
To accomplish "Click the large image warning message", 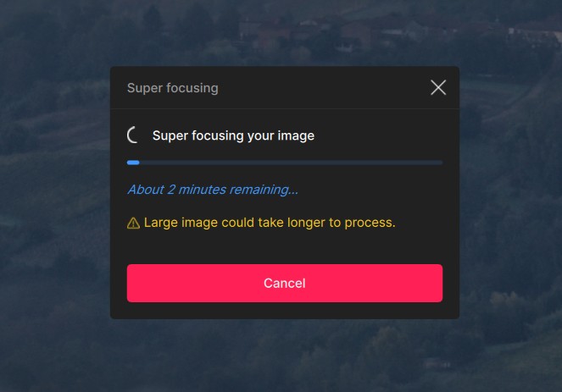I will [270, 224].
